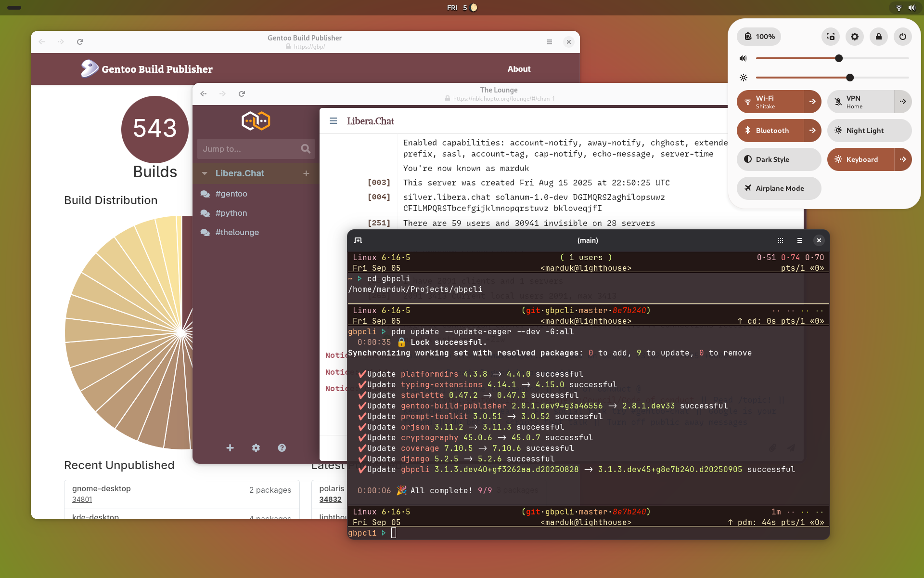The image size is (924, 578).
Task: Click the screenshot icon in quick settings
Action: 831,37
